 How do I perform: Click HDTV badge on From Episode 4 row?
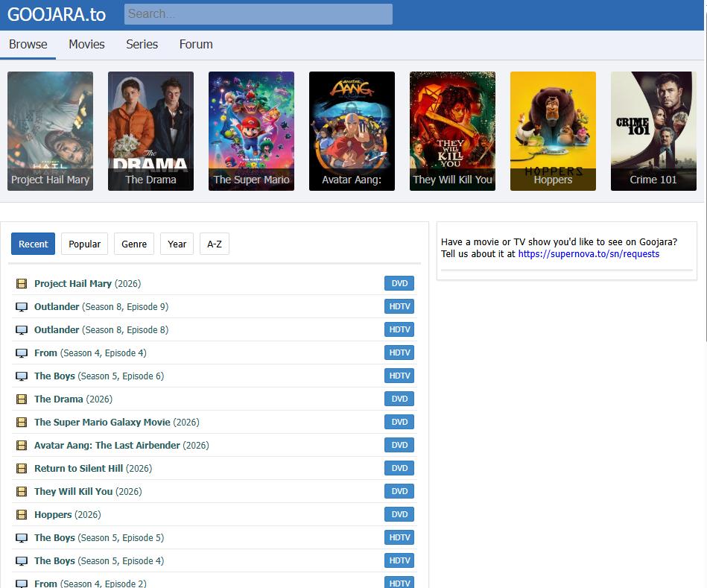coord(399,353)
